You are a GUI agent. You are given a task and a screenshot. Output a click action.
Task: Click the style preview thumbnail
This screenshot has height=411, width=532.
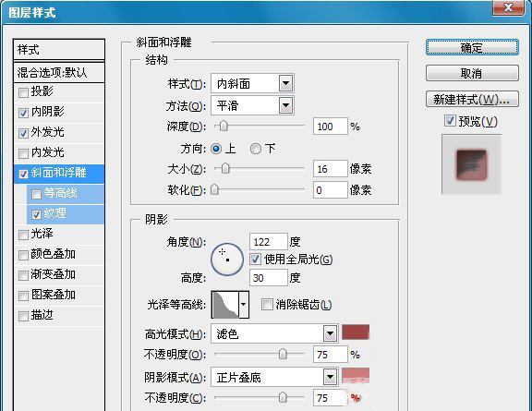click(x=471, y=164)
